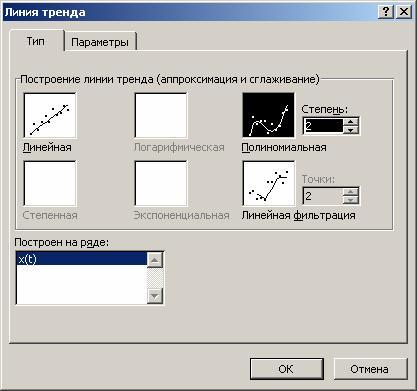
Task: Switch to the Тип tab
Action: (x=36, y=41)
